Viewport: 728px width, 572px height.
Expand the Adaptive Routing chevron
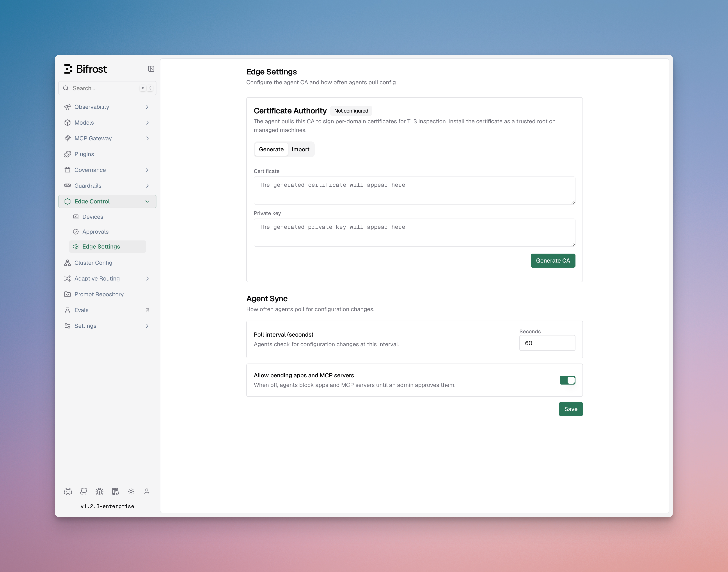click(x=147, y=279)
